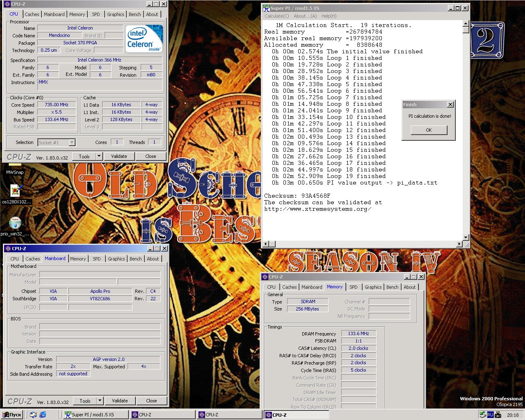Open CPU tab in Mainboard CPU-Z window
Image resolution: width=525 pixels, height=420 pixels.
pyautogui.click(x=15, y=259)
